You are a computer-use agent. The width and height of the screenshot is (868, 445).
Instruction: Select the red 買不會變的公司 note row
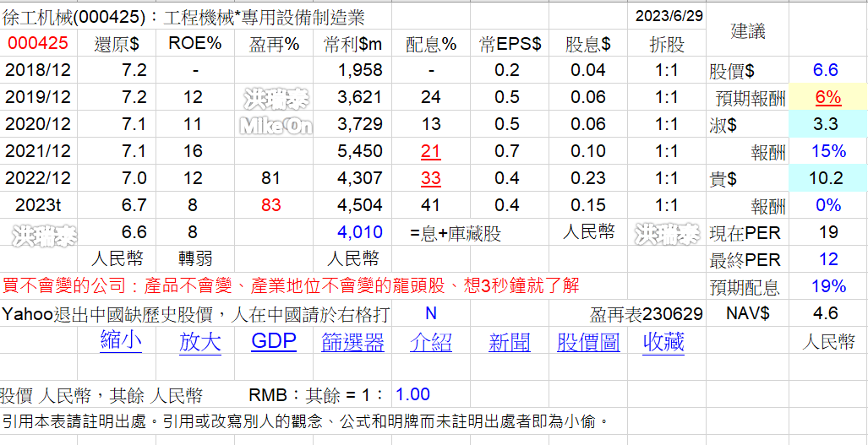click(x=291, y=286)
